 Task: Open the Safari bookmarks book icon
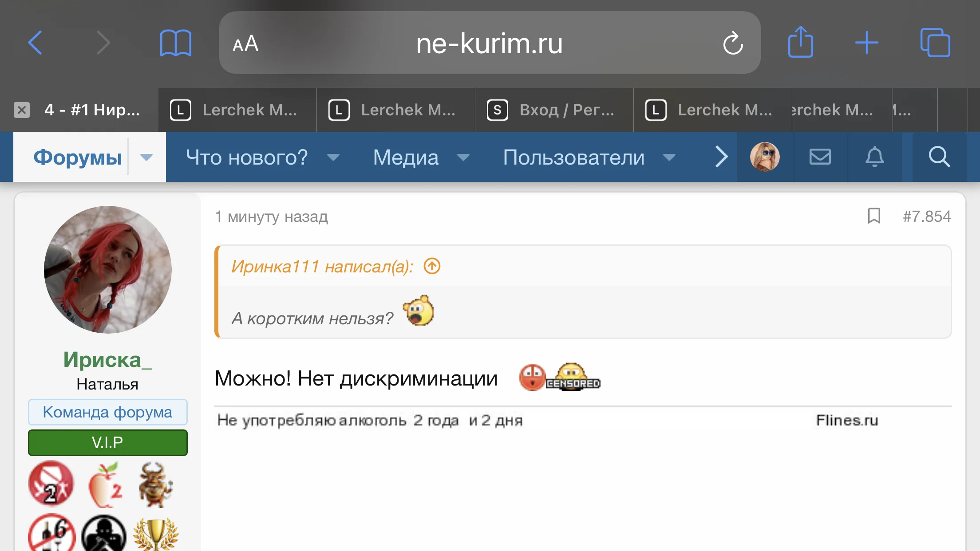tap(175, 43)
